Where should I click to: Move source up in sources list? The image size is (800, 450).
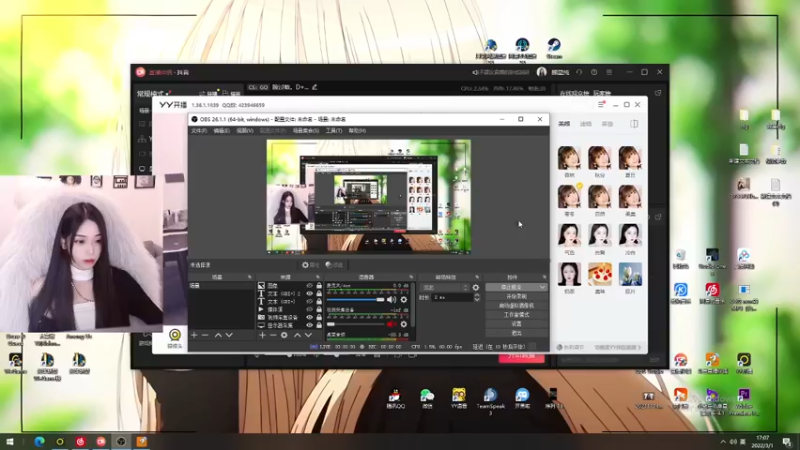click(x=297, y=335)
